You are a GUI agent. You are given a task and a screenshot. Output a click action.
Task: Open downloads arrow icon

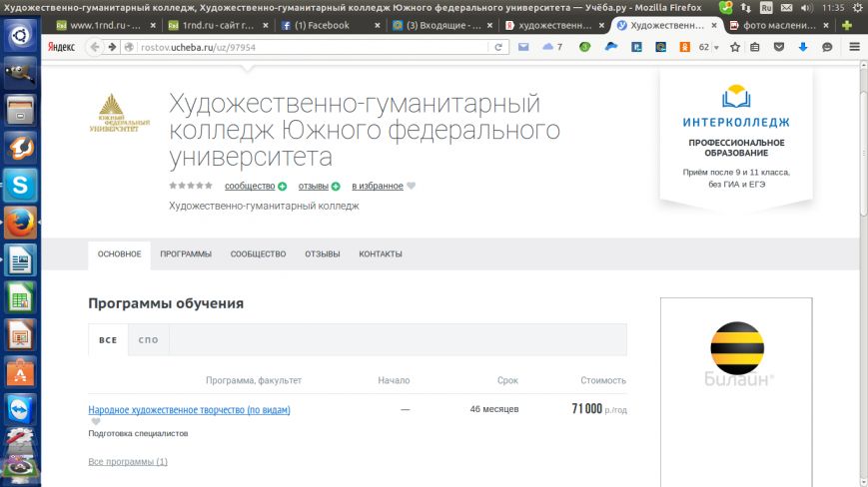[x=803, y=47]
